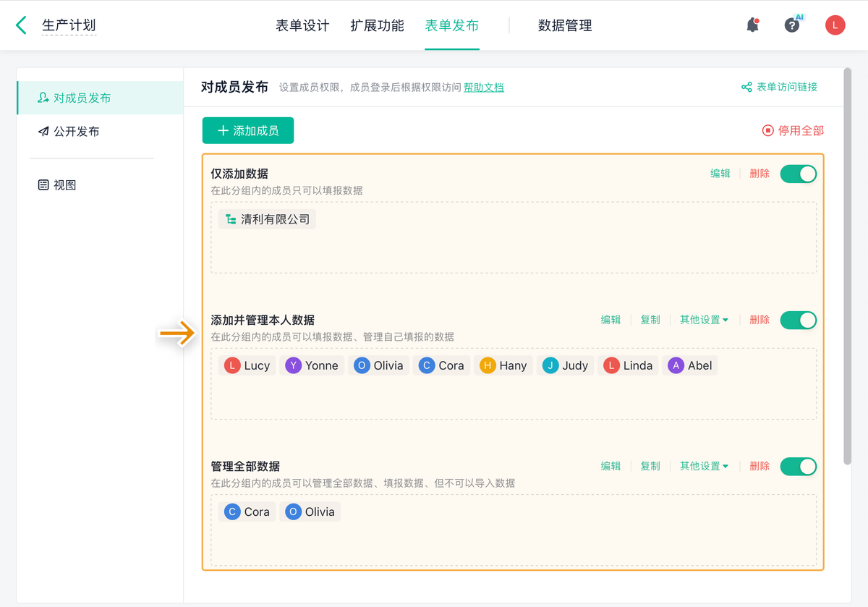
Task: Turn off the 管理全部数据 group switch
Action: pyautogui.click(x=798, y=467)
